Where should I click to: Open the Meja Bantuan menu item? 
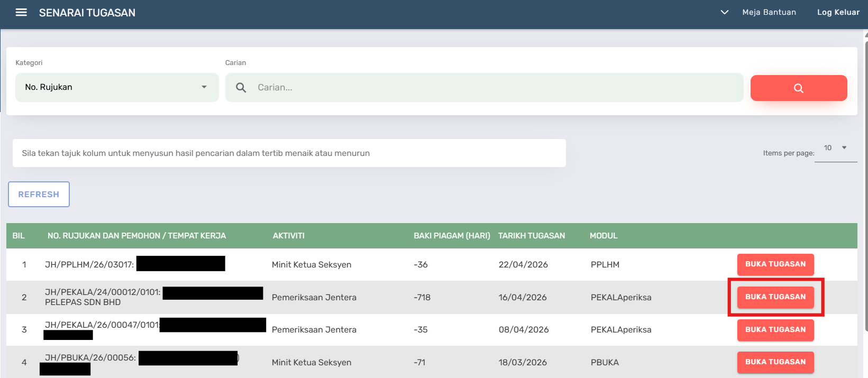point(769,12)
